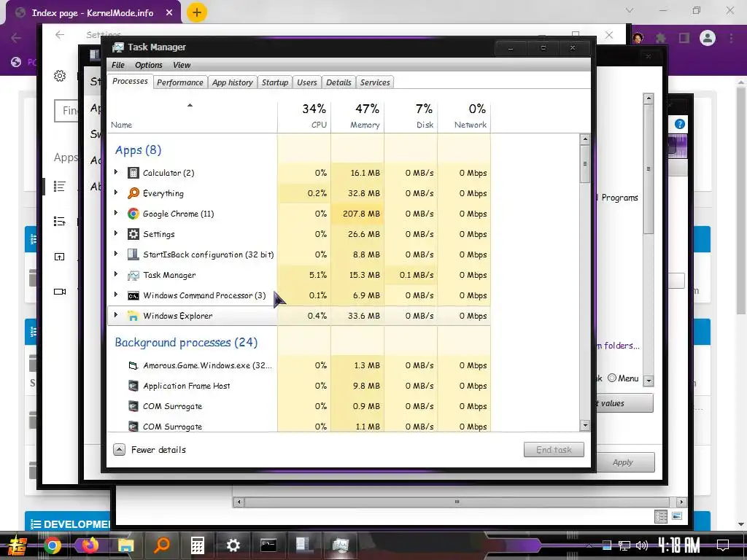Expand the Calculator (2) process group
This screenshot has width=747, height=560.
click(x=116, y=172)
